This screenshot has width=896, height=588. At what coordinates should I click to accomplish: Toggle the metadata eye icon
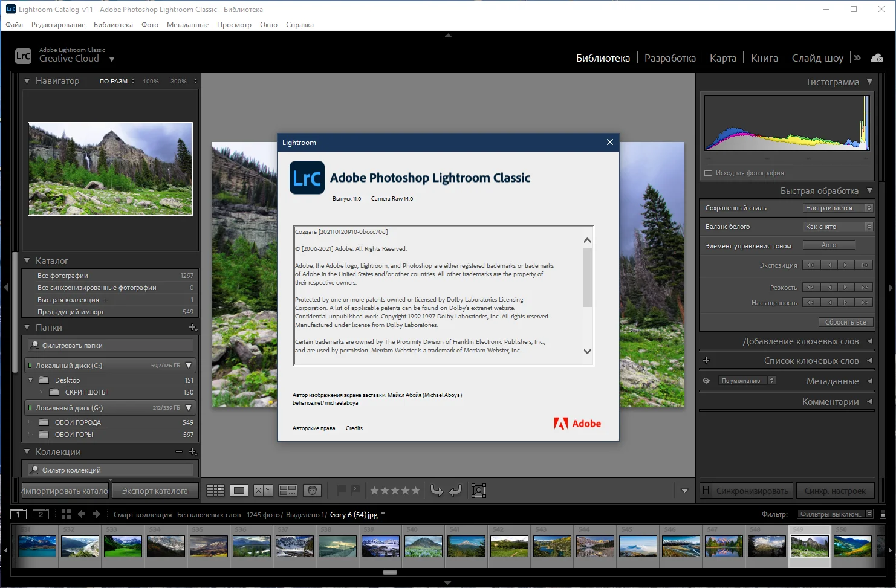tap(706, 381)
